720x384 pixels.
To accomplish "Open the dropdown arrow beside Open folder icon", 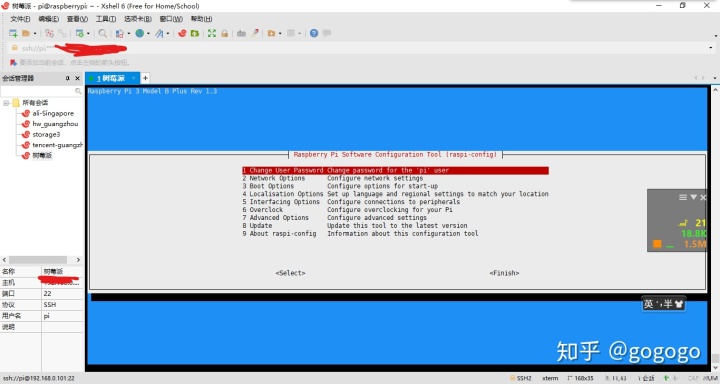I will (x=35, y=34).
